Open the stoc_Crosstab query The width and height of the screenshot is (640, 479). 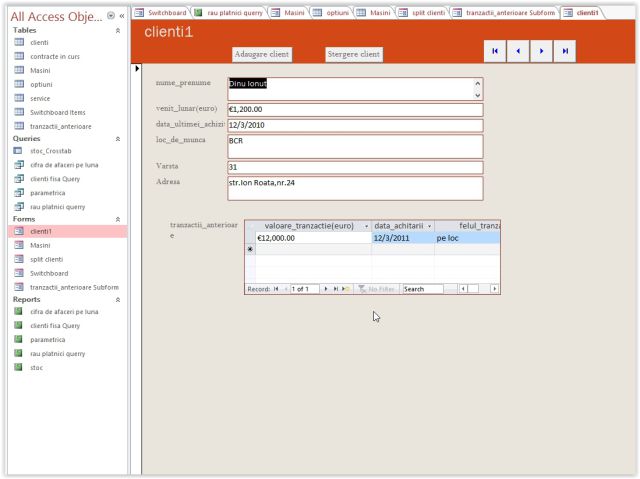coord(51,151)
